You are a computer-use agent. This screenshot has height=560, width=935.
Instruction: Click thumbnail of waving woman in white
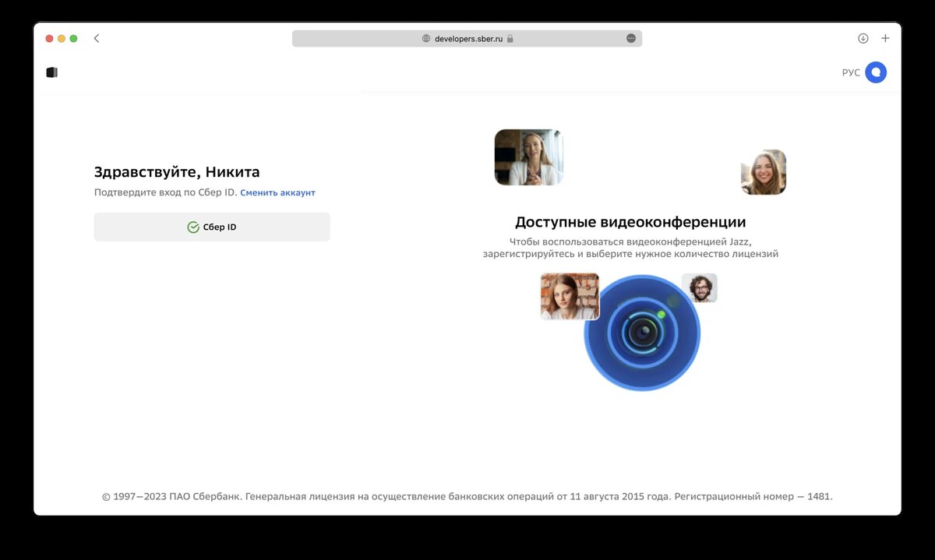(x=528, y=157)
